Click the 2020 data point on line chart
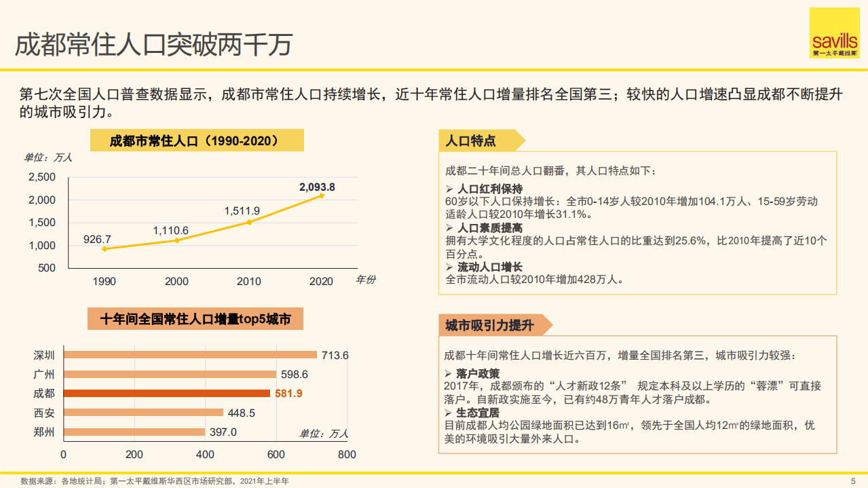 click(x=320, y=197)
